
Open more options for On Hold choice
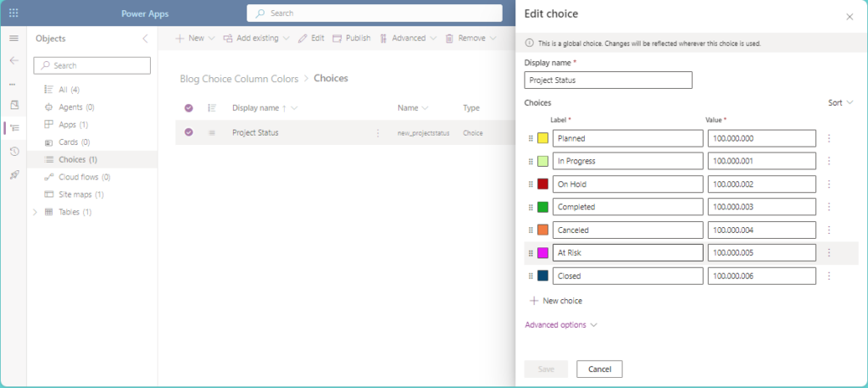tap(829, 185)
